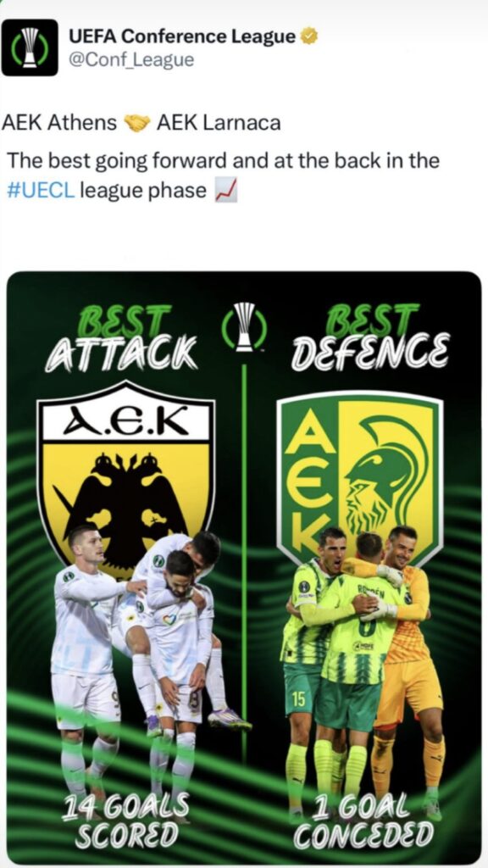Click the Best Defence heading

(370, 337)
